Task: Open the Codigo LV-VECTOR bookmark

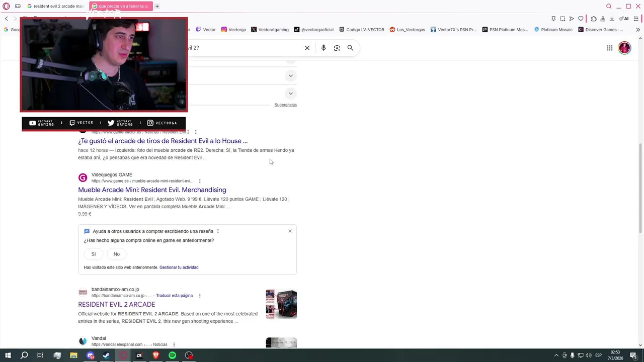Action: pyautogui.click(x=362, y=30)
